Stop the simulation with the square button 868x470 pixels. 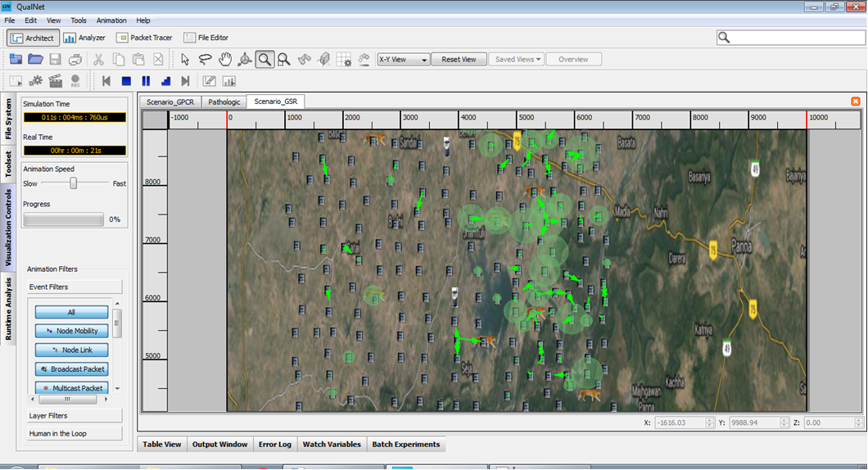pyautogui.click(x=126, y=81)
